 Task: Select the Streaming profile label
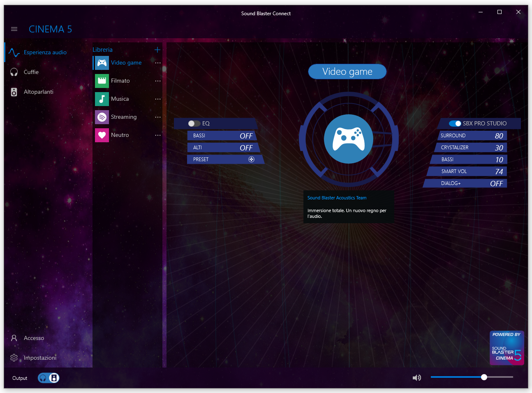point(124,117)
